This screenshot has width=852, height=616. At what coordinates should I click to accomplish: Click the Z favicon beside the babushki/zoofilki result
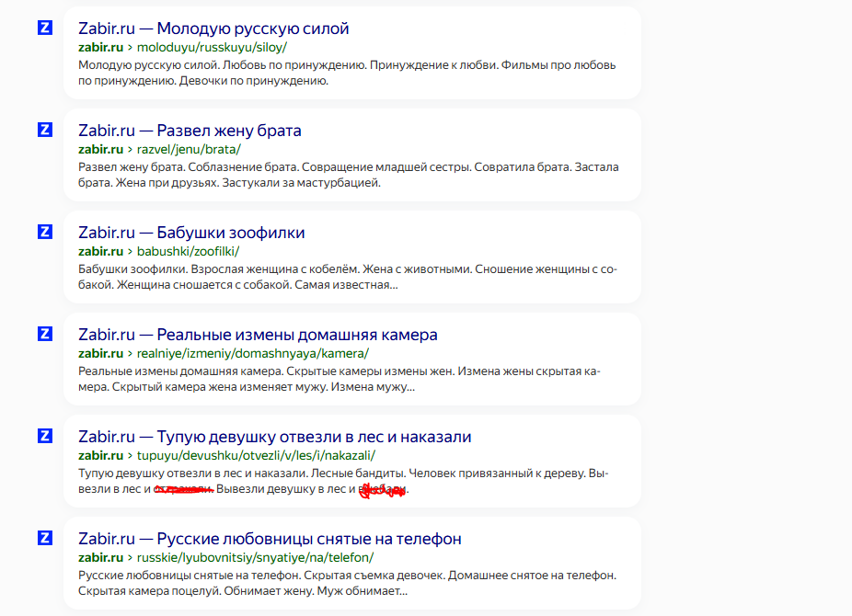tap(45, 232)
